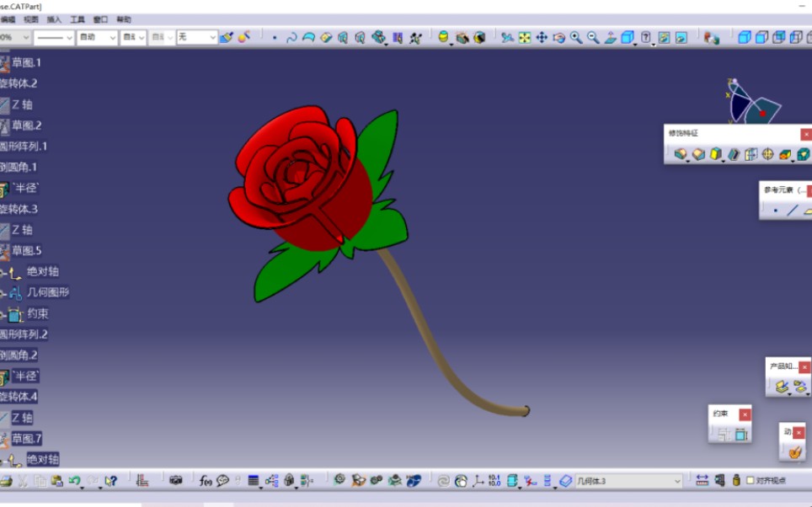Select the Point creation tool in top toolbar
Image resolution: width=812 pixels, height=507 pixels.
(275, 37)
